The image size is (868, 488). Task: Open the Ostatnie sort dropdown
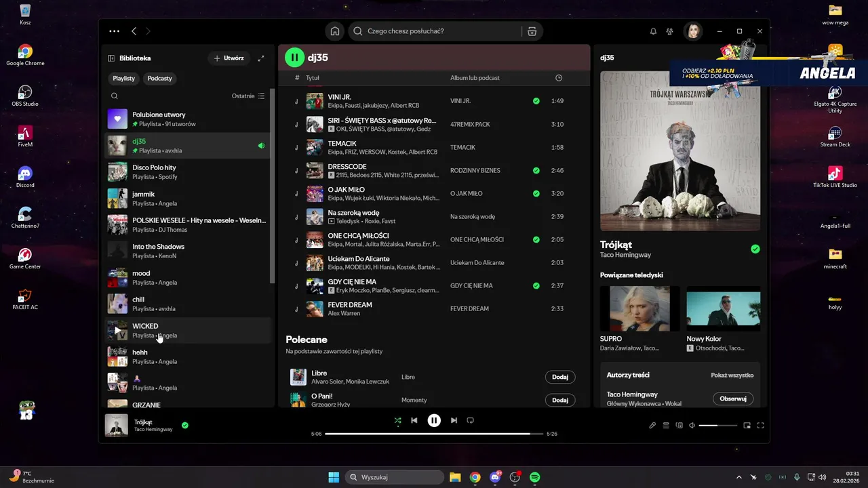(x=248, y=96)
